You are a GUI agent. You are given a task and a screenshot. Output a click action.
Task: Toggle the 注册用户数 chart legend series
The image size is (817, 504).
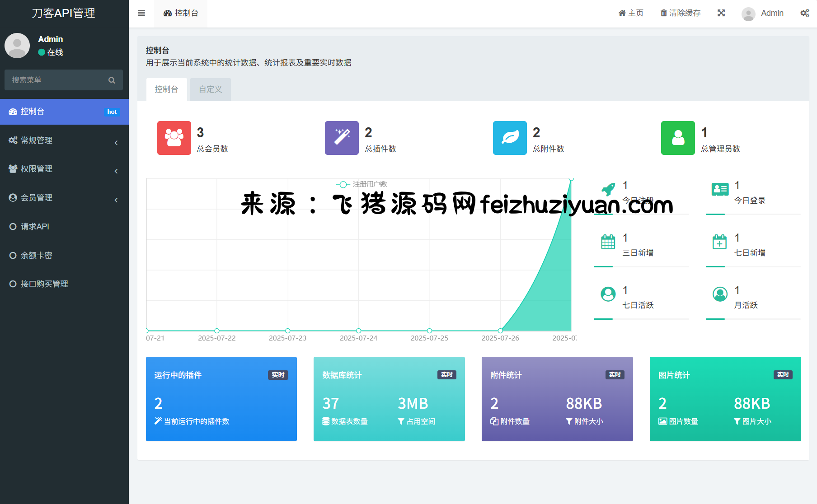(x=362, y=184)
